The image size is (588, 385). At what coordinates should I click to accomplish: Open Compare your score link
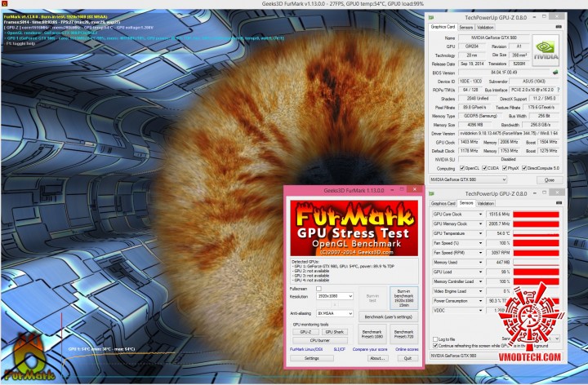370,349
